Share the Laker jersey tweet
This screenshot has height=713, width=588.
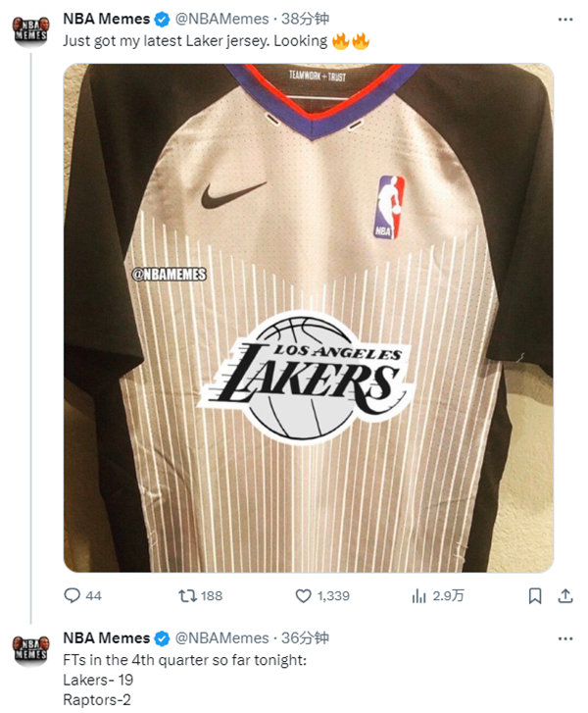pyautogui.click(x=565, y=595)
